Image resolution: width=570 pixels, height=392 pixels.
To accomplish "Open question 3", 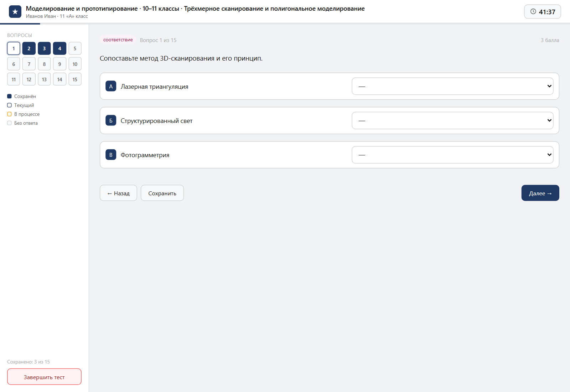I will point(44,48).
